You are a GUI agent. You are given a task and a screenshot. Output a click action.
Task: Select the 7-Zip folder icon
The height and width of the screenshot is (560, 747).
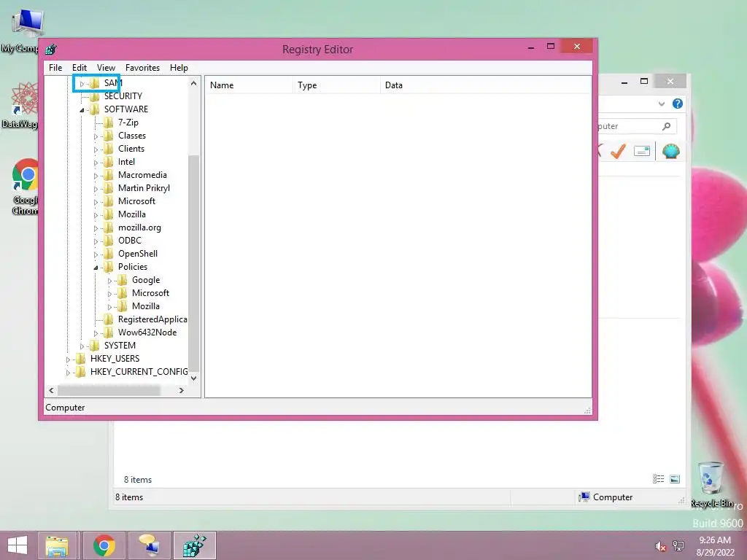pos(109,122)
